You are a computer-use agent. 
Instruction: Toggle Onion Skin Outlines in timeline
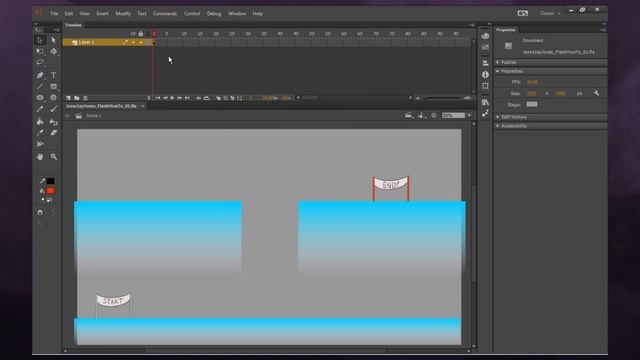[x=226, y=98]
